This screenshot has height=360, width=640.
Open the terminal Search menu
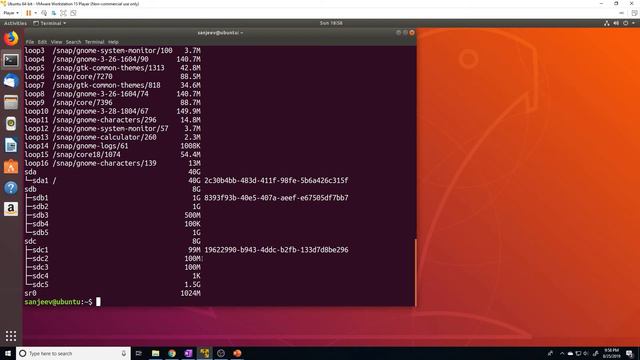tap(73, 42)
